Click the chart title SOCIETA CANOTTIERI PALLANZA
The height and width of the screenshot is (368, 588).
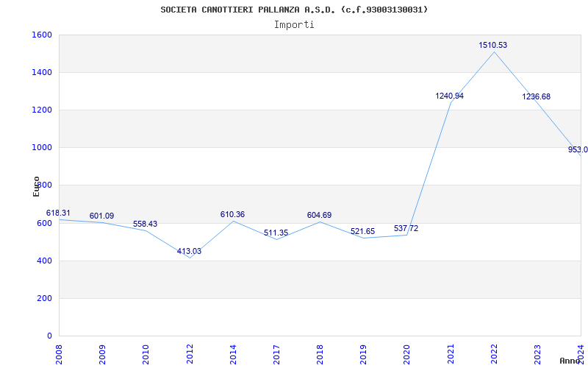point(294,10)
